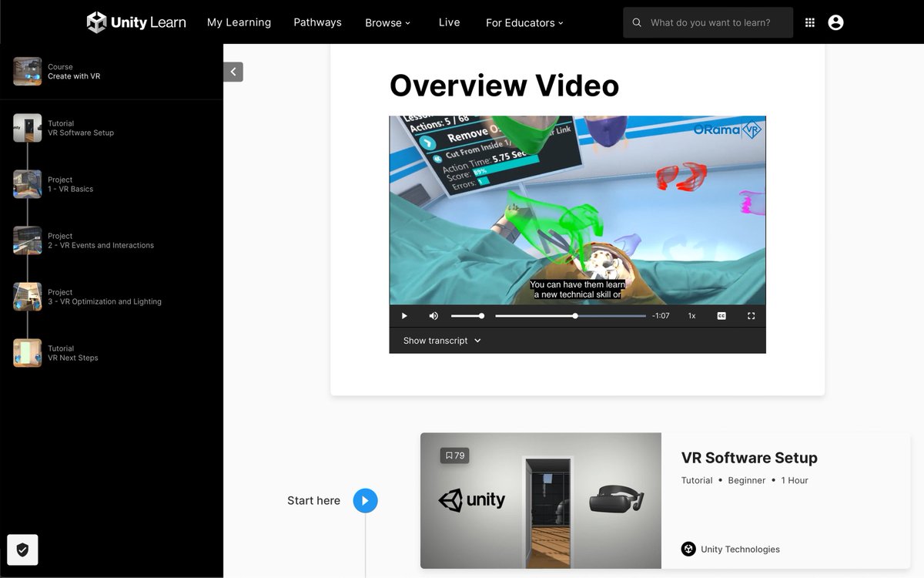This screenshot has height=578, width=924.
Task: Click the Unity Technologies logo icon
Action: pyautogui.click(x=688, y=549)
